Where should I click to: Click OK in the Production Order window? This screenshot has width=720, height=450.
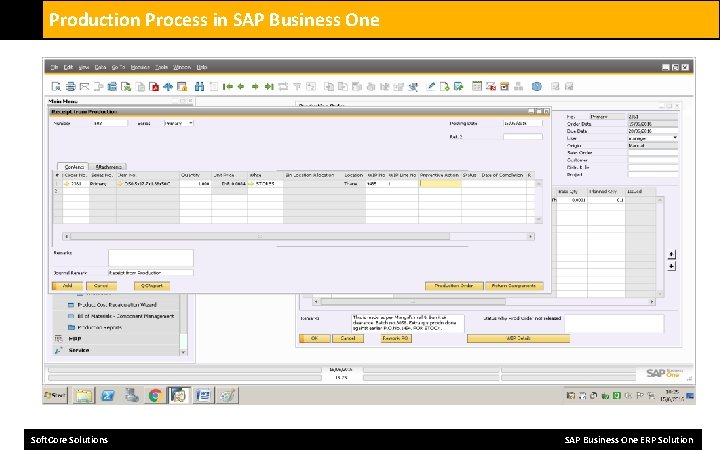click(x=315, y=338)
